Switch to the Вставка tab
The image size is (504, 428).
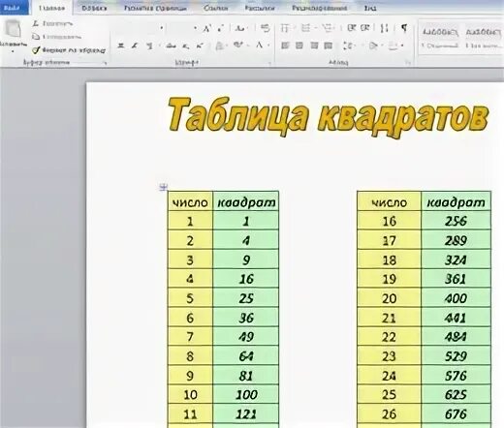coord(94,8)
